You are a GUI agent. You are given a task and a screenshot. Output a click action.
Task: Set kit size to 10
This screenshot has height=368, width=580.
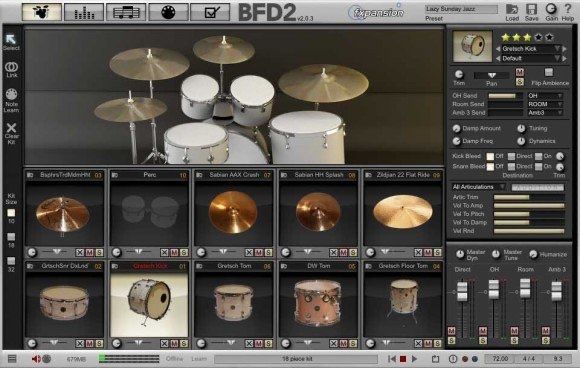coord(11,213)
